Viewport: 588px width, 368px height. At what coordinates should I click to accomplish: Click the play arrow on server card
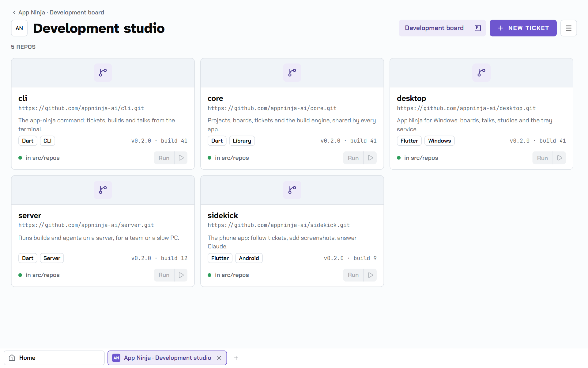pyautogui.click(x=181, y=275)
